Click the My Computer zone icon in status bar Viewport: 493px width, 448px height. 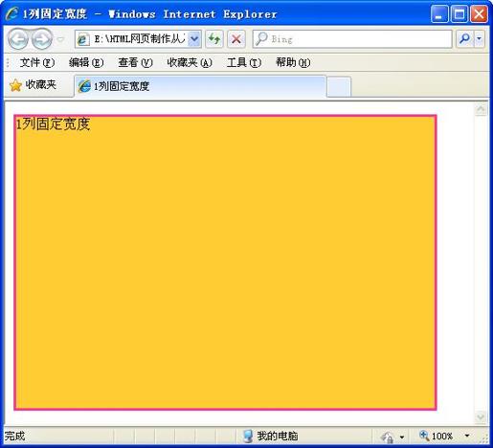click(248, 436)
